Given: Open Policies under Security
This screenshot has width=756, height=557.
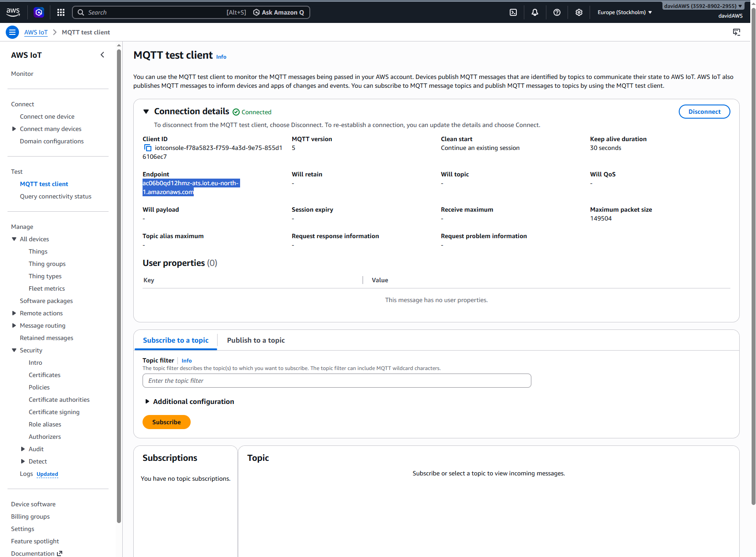Looking at the screenshot, I should pyautogui.click(x=39, y=387).
